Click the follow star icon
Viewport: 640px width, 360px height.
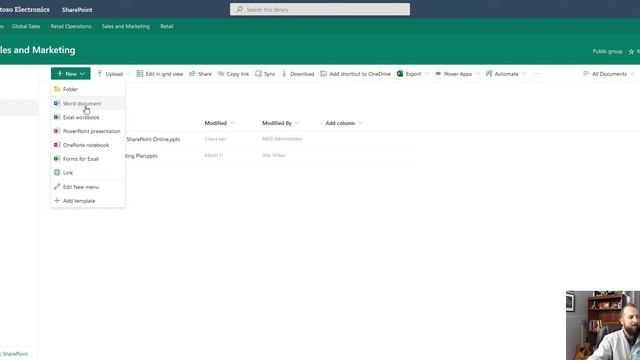631,51
